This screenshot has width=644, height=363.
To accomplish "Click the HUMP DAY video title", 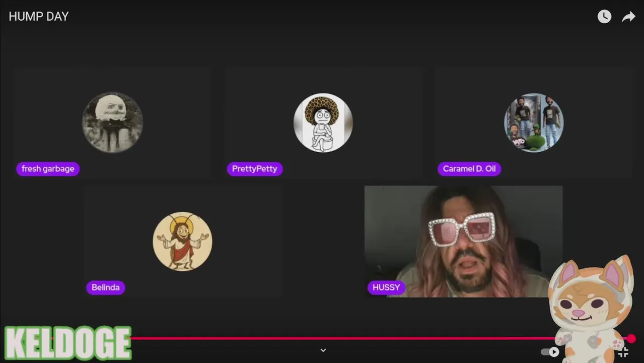I will pos(39,17).
